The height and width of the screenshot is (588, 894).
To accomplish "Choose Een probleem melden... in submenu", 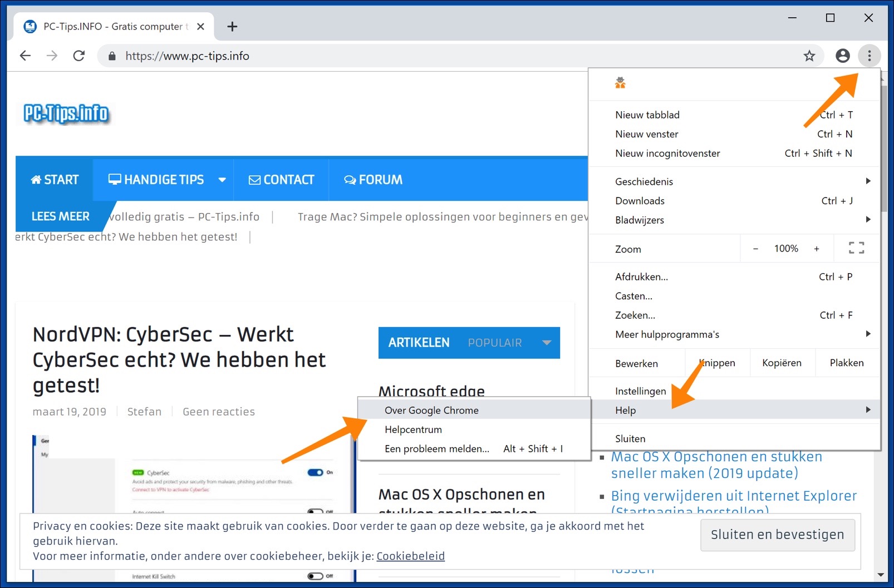I will point(474,448).
